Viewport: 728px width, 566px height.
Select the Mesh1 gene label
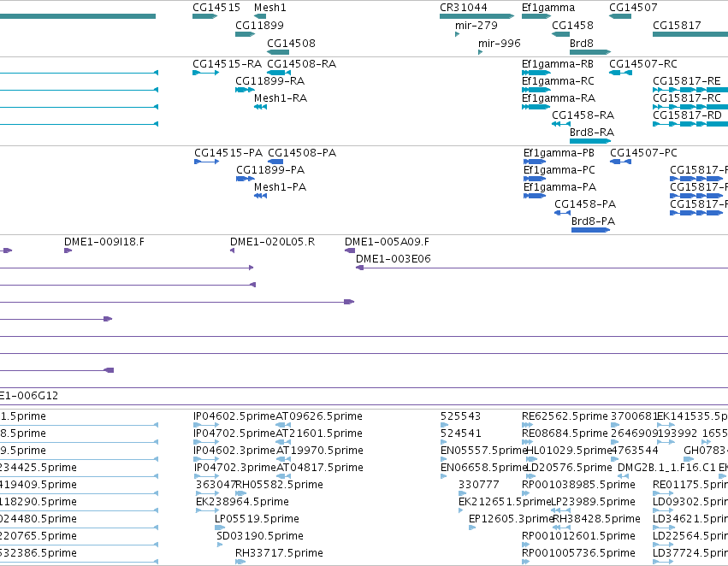tap(270, 8)
